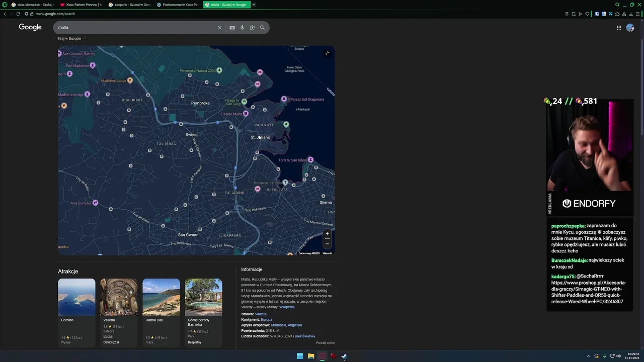Open the Valletta capital link
Screen dimensions: 644x362
[x=261, y=314]
